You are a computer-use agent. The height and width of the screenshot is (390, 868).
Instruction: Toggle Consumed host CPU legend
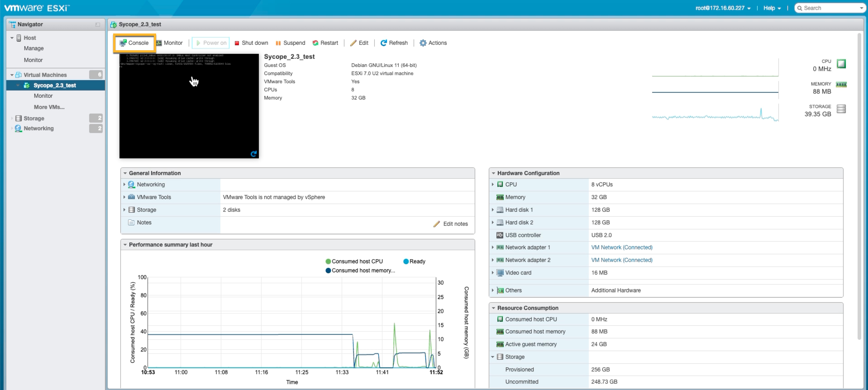pyautogui.click(x=354, y=261)
